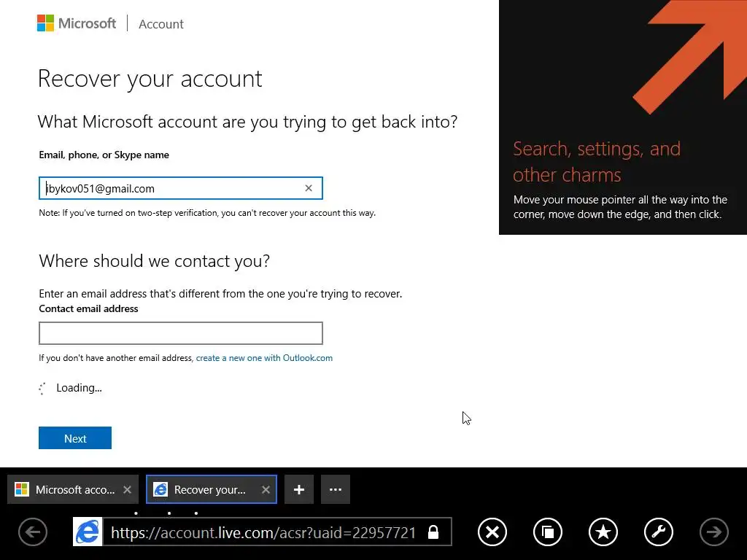This screenshot has width=747, height=560.
Task: Open Page tools wrench button
Action: pos(659,532)
